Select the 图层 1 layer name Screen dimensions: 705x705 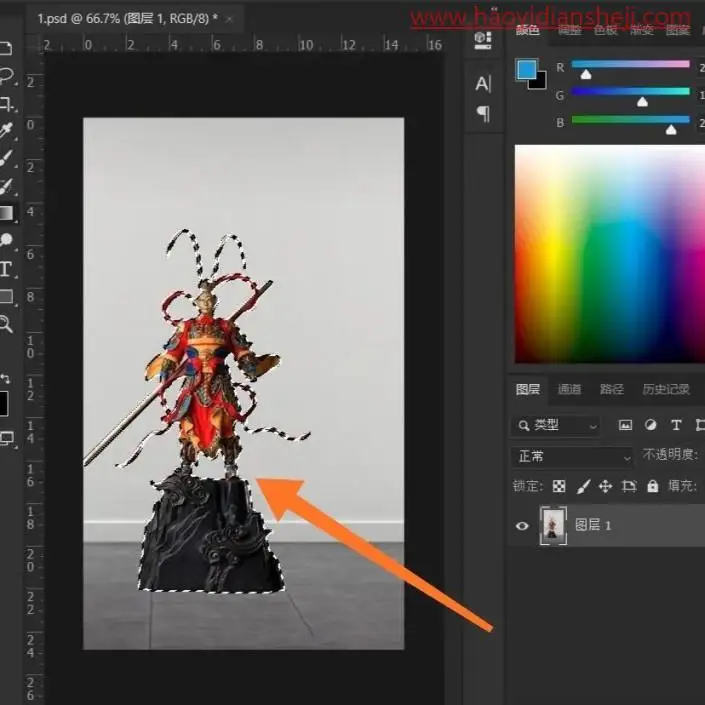point(593,525)
